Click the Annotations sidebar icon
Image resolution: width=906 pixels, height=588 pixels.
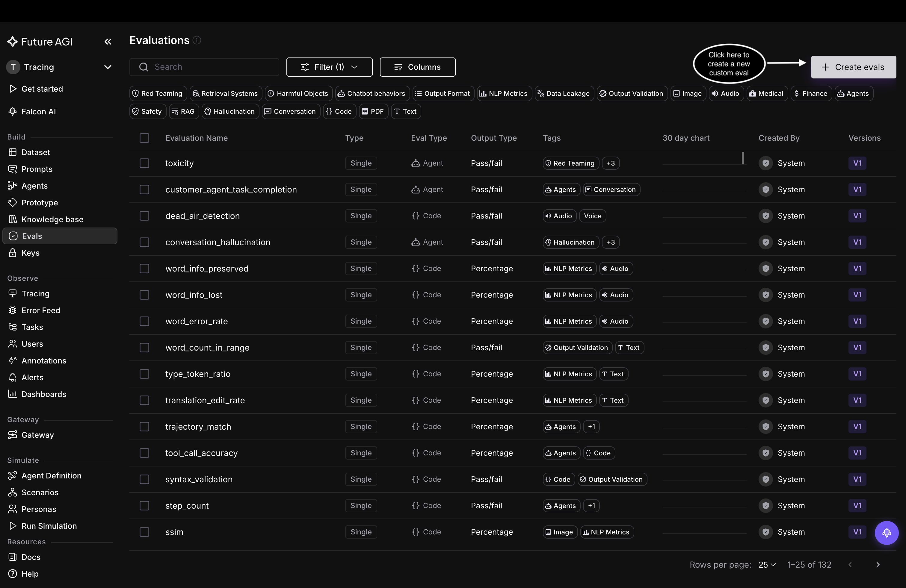13,360
